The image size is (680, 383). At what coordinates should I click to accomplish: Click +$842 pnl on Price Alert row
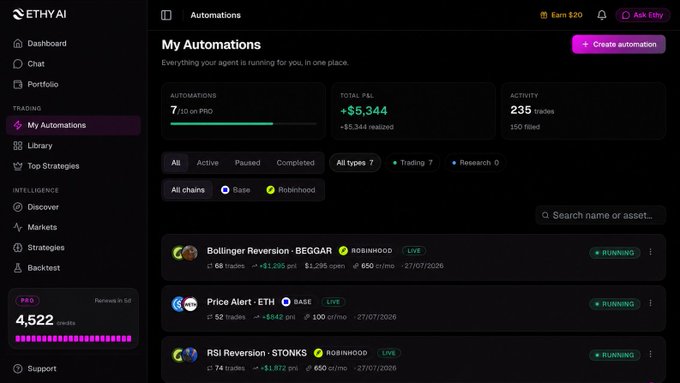click(275, 317)
